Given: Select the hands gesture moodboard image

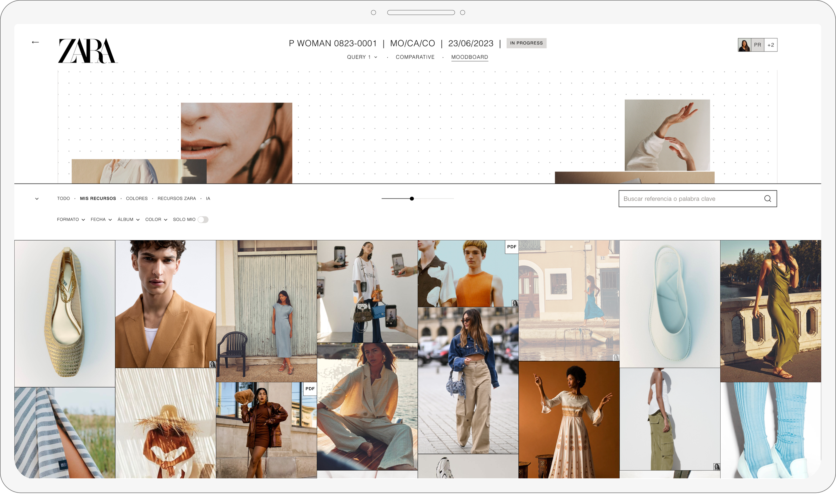Looking at the screenshot, I should tap(667, 135).
